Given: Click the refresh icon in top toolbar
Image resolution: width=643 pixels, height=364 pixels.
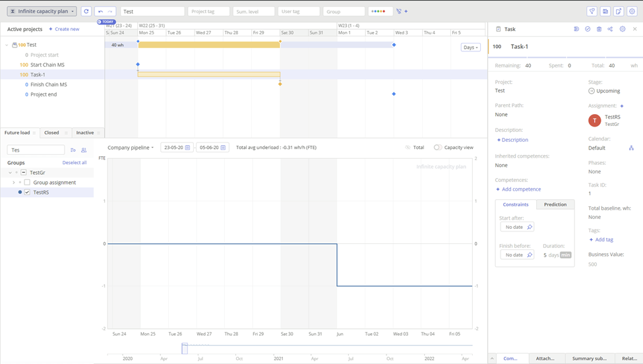Looking at the screenshot, I should point(86,11).
